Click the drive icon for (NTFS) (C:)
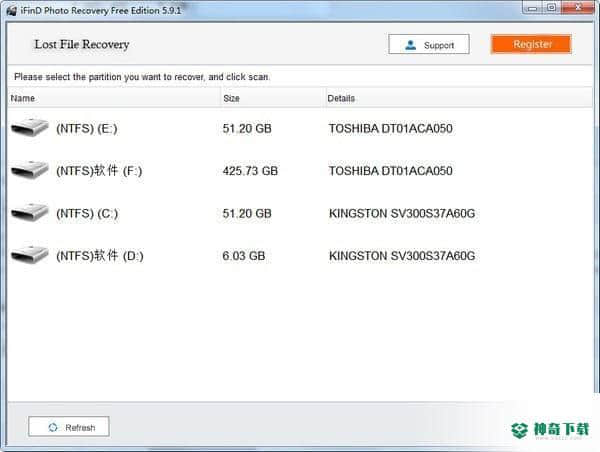Image resolution: width=600 pixels, height=452 pixels. [x=30, y=212]
